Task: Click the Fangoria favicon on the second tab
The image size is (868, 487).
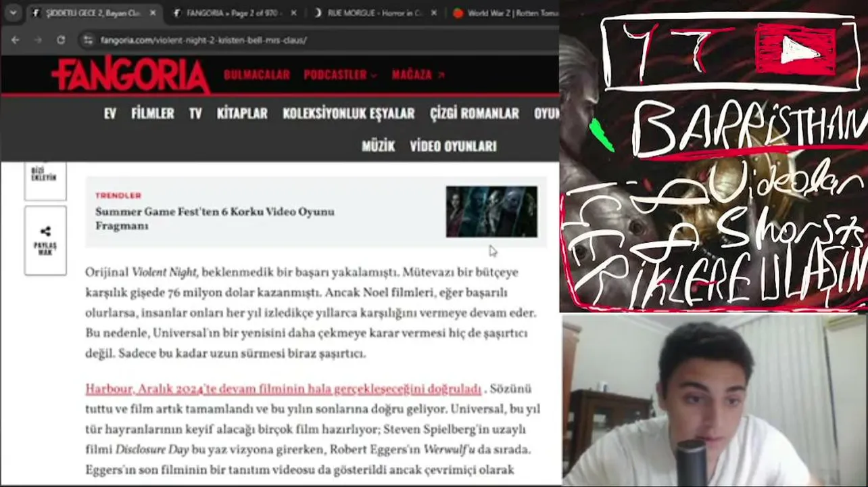Action: (177, 13)
